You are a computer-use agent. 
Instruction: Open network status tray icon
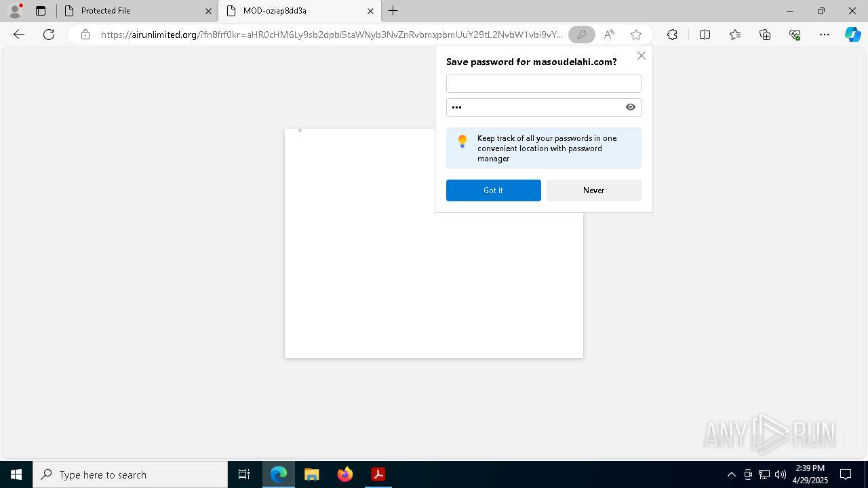(764, 474)
